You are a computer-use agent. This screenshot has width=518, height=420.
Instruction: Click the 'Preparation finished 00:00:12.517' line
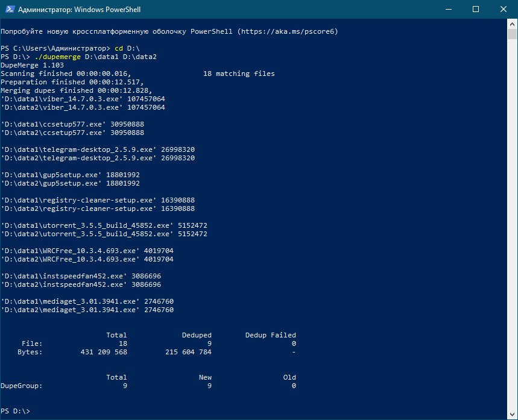(72, 82)
